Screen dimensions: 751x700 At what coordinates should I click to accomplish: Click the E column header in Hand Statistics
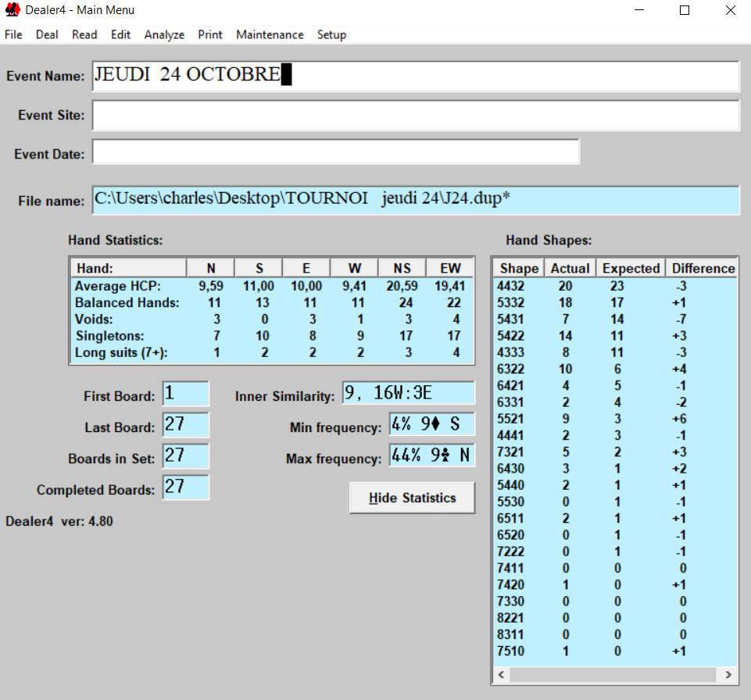[306, 268]
